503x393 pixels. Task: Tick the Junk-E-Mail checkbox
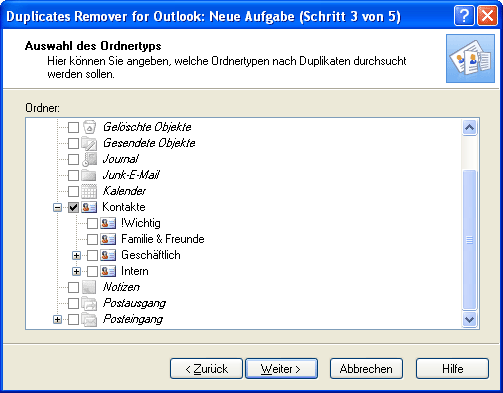tap(73, 175)
